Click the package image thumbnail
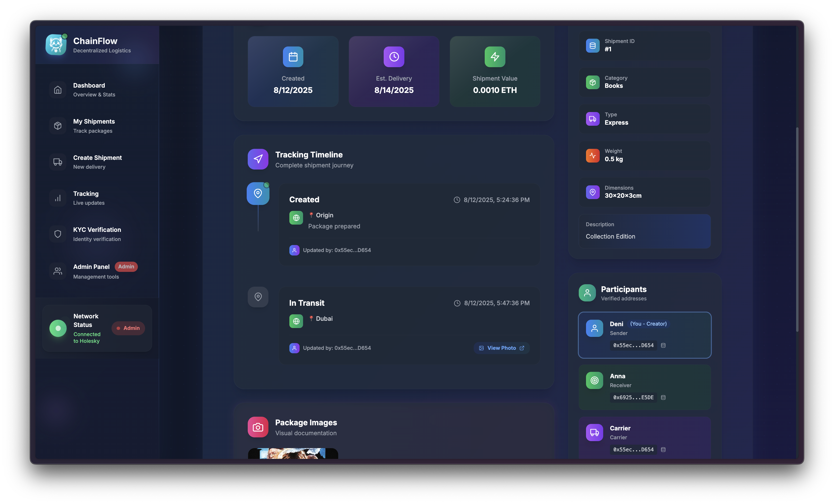 click(293, 453)
